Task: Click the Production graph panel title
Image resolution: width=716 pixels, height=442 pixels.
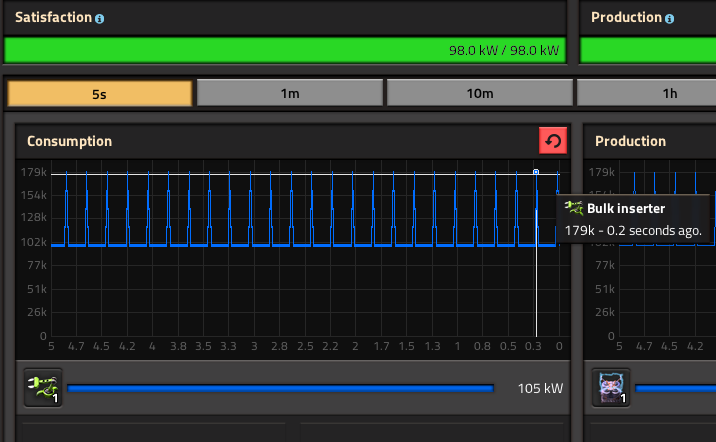Action: pyautogui.click(x=630, y=141)
